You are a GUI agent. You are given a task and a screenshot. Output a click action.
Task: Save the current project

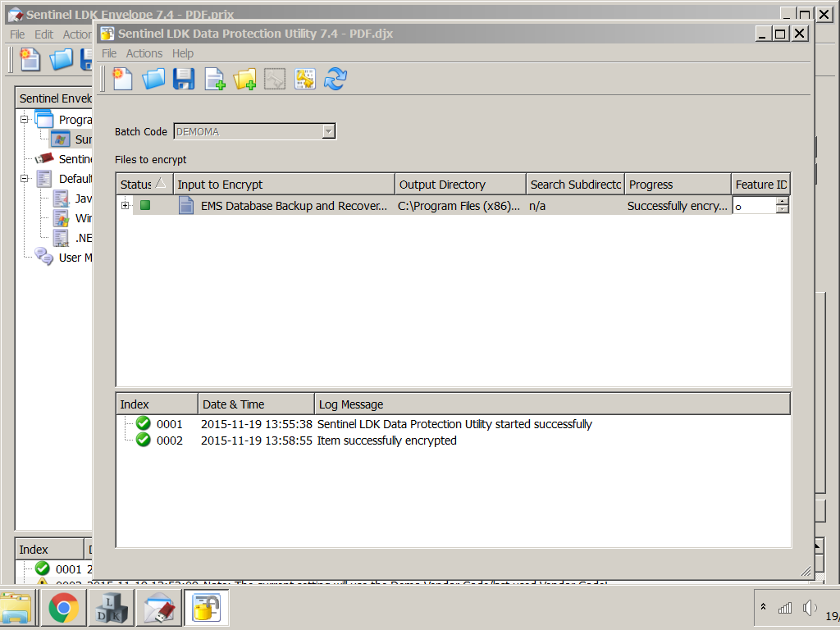coord(184,79)
